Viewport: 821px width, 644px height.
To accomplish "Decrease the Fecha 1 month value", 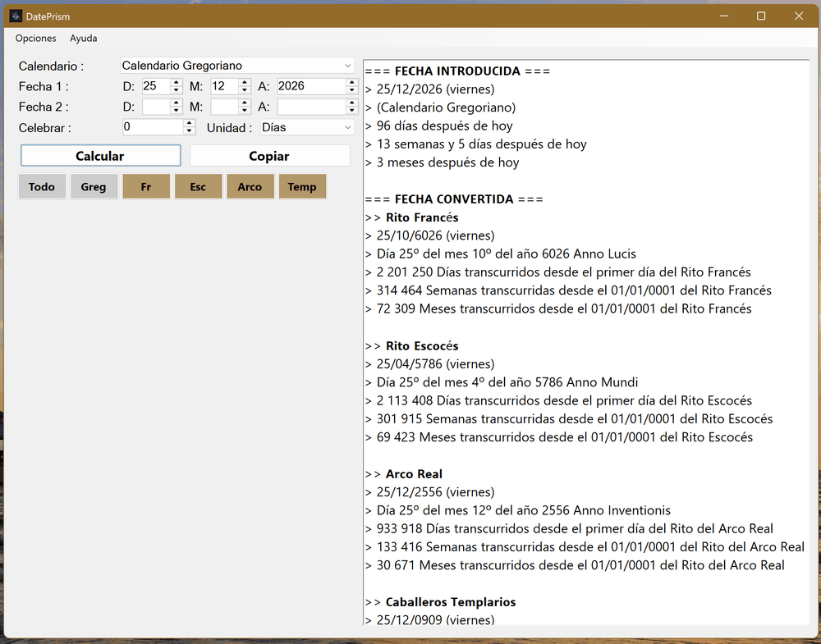I will 245,90.
